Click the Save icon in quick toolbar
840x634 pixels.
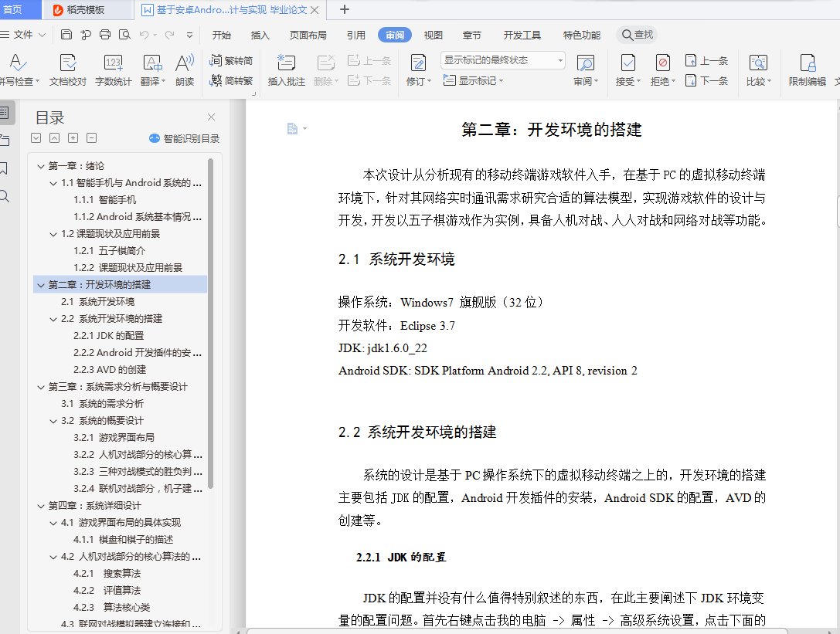pos(66,35)
